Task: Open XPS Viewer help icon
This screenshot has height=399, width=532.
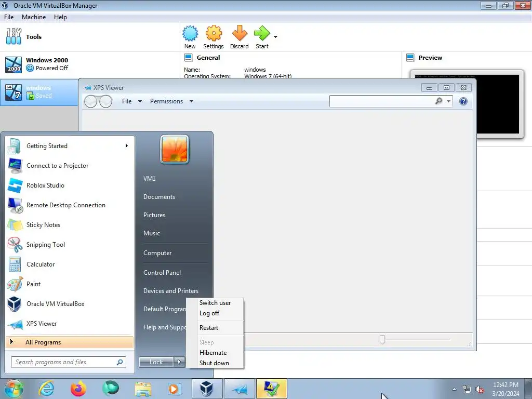Action: click(x=463, y=101)
